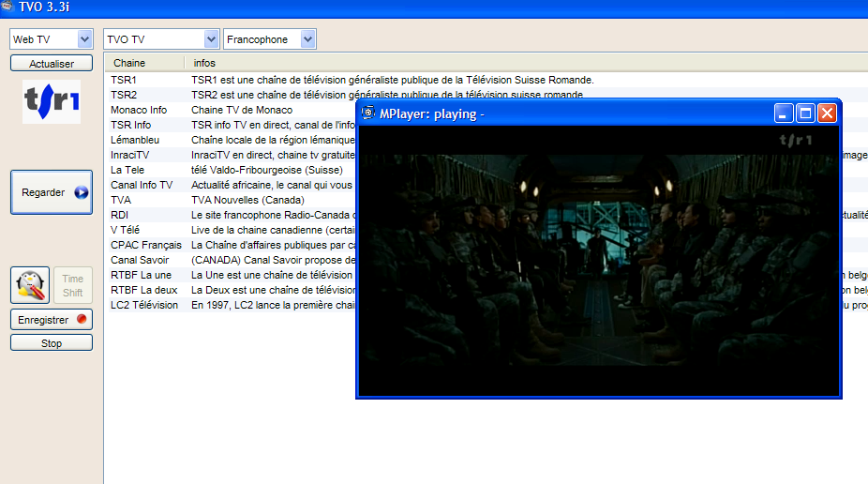Click the 'Chaine TV de Monaco' info text
Viewport: 868px width, 484px height.
(242, 110)
